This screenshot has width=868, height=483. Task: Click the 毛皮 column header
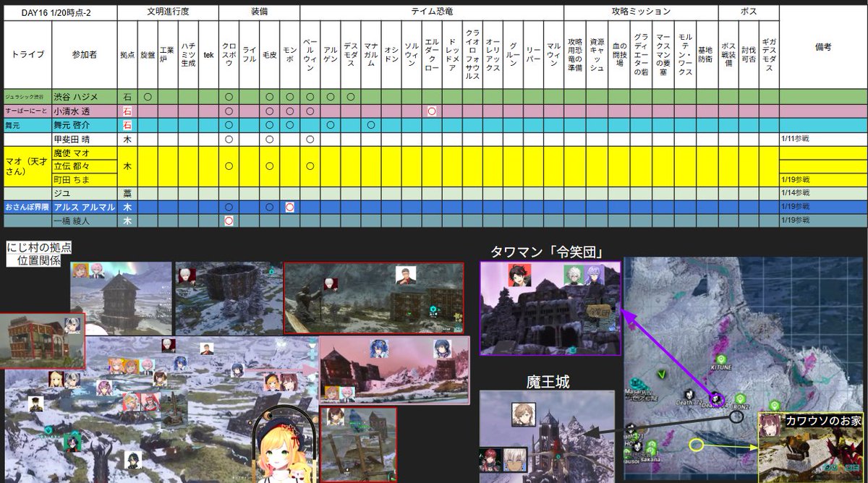269,54
